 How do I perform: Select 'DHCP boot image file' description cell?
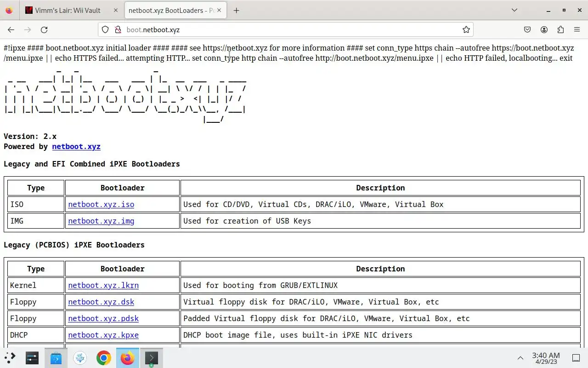[x=380, y=335]
